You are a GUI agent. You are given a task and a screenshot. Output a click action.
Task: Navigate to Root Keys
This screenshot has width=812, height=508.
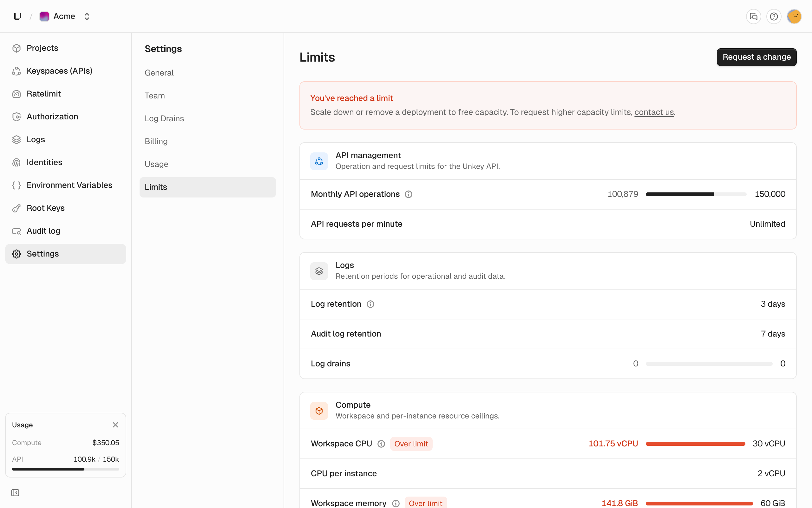click(x=65, y=208)
